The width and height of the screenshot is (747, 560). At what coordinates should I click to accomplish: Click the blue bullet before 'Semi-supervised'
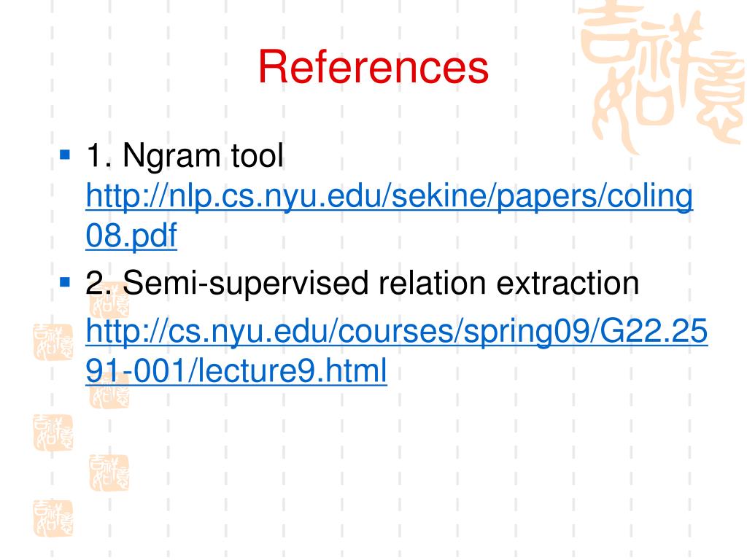(65, 282)
